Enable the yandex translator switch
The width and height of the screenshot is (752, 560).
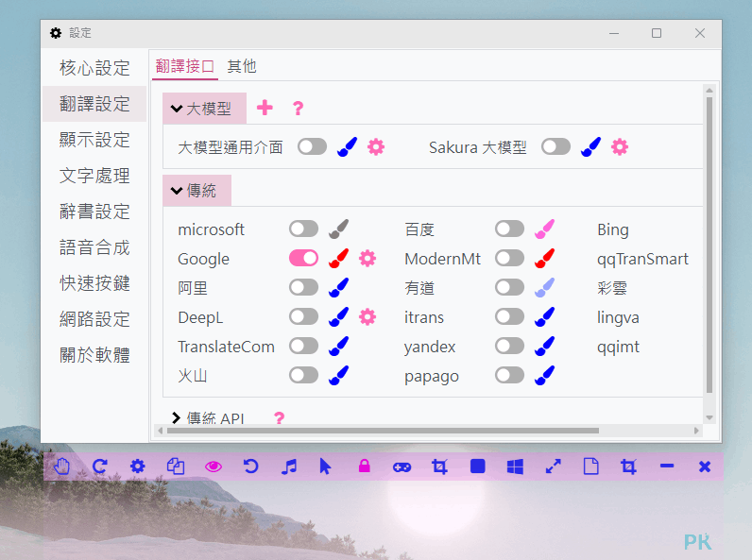(x=510, y=346)
